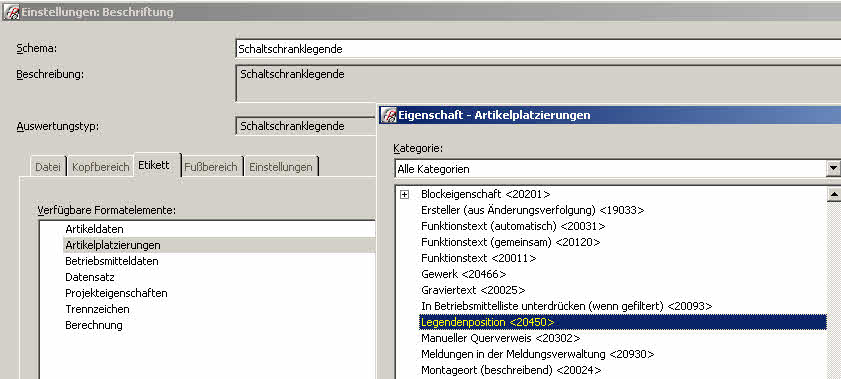The width and height of the screenshot is (841, 379).
Task: Select Meldungen in der Meldungsverwaltung <20930>
Action: (x=537, y=355)
